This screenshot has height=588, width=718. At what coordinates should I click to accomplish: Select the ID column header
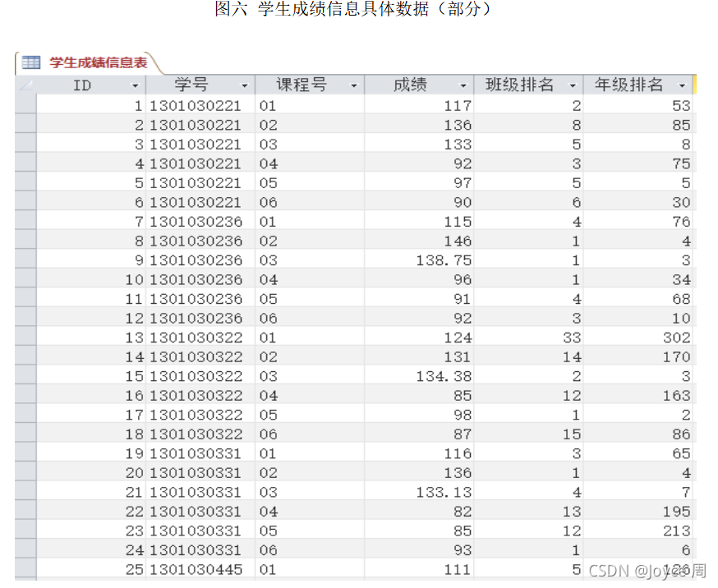tap(90, 85)
